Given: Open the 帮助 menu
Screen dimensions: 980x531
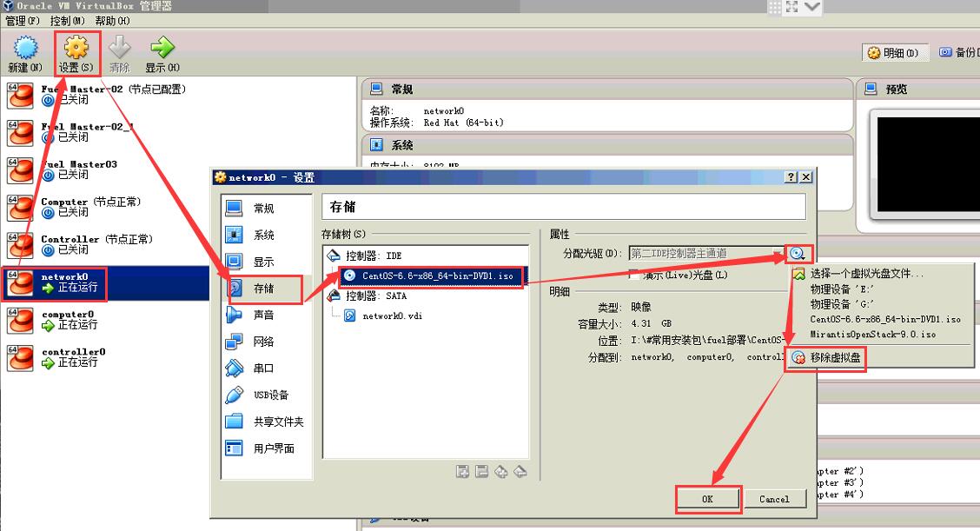Looking at the screenshot, I should pyautogui.click(x=112, y=21).
